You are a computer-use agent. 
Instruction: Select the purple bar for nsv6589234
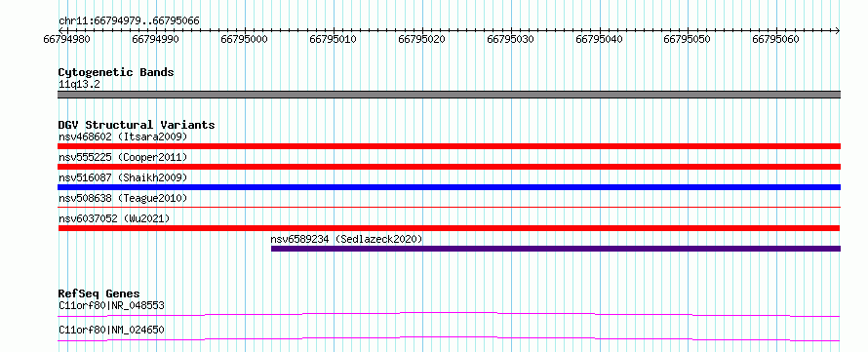556,249
